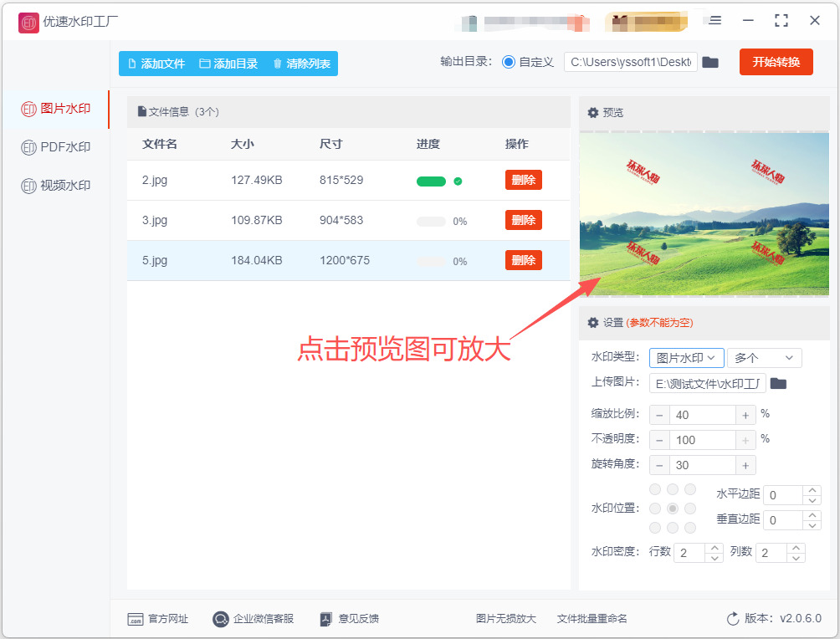840x639 pixels.
Task: Open 意见反馈 link
Action: [349, 619]
